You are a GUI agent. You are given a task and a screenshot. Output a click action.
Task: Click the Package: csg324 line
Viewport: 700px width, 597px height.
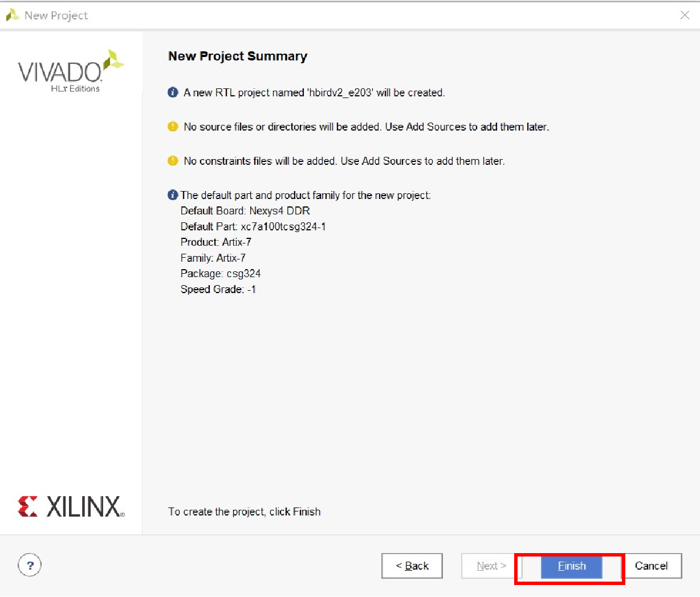coord(221,274)
